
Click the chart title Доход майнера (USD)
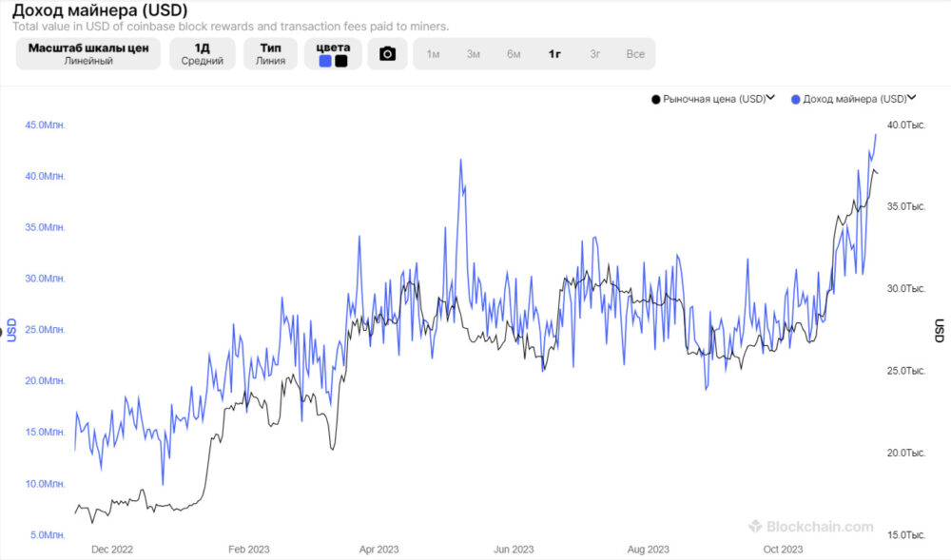(x=100, y=10)
